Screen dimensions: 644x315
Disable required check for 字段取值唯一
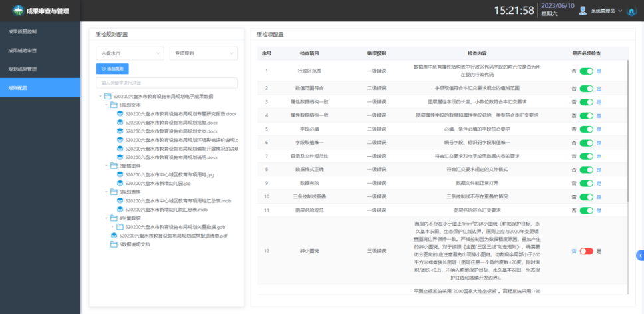tap(587, 143)
